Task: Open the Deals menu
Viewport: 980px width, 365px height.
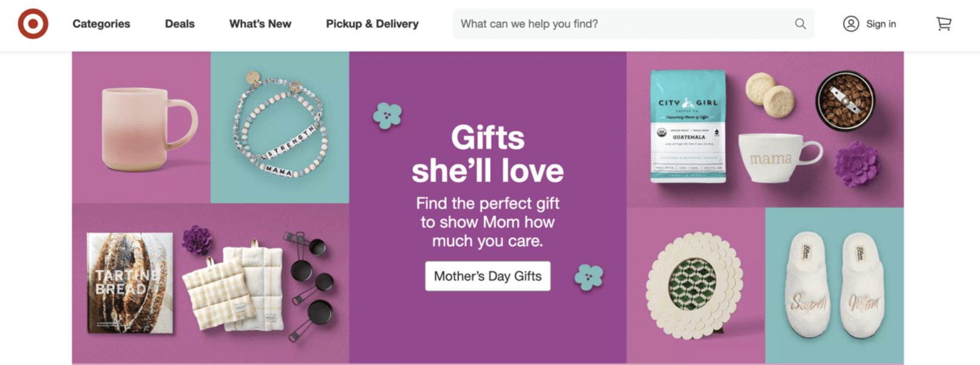Action: [x=179, y=24]
